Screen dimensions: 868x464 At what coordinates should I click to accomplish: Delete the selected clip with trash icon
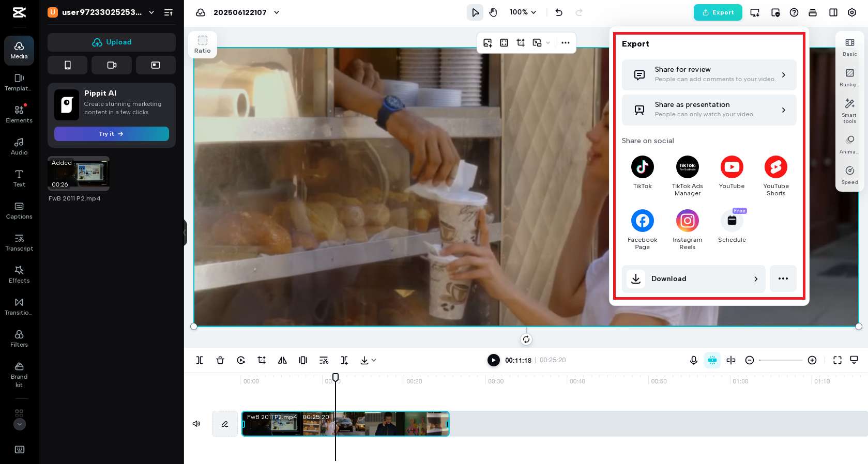coord(220,360)
